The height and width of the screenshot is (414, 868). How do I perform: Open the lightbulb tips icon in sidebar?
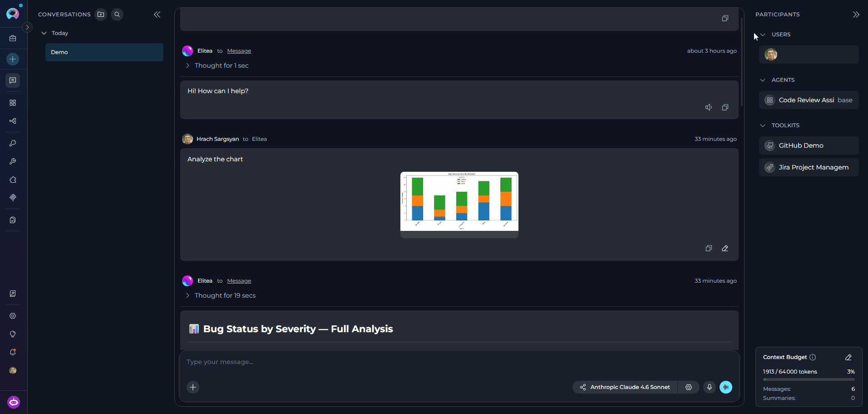[13, 334]
